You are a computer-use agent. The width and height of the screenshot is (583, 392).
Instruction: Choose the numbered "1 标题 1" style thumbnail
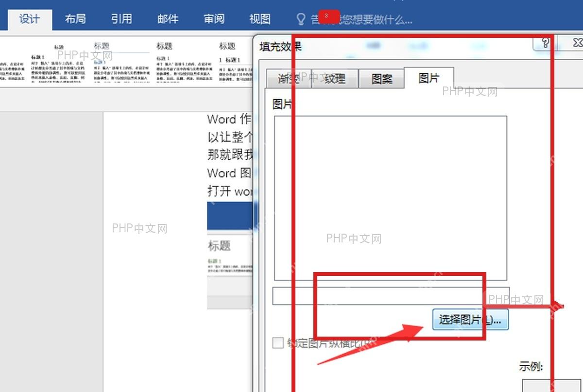(236, 63)
